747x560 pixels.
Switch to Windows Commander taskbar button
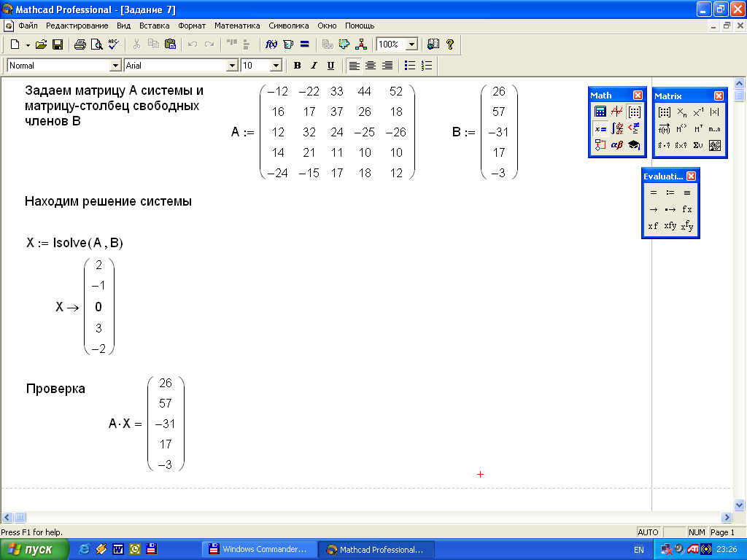(x=260, y=550)
